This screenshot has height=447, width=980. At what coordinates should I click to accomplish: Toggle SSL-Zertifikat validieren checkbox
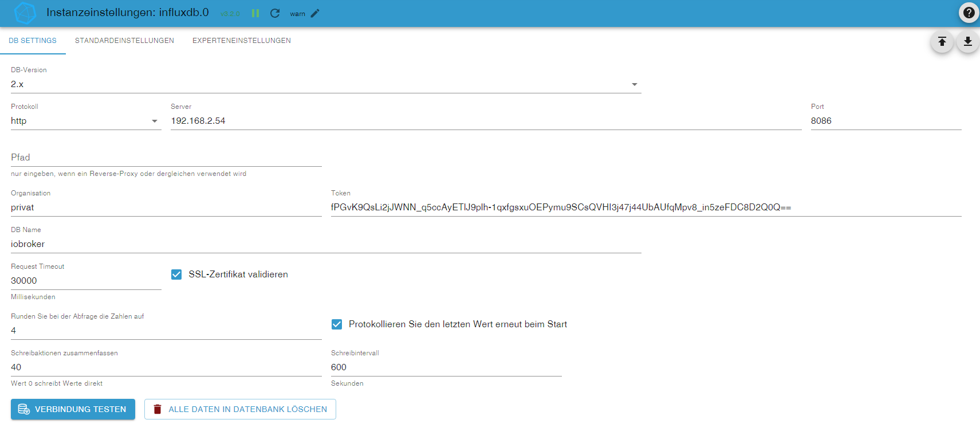pyautogui.click(x=176, y=275)
